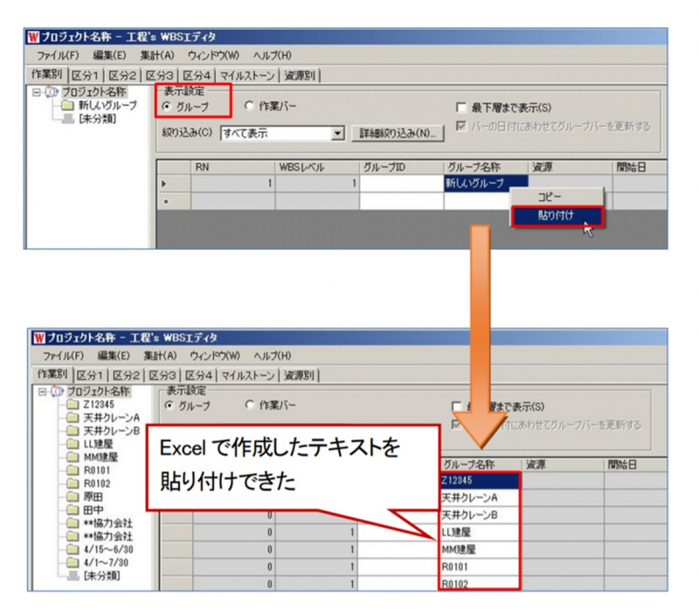
Task: Click the LL建屋 folder icon in tree
Action: point(72,443)
